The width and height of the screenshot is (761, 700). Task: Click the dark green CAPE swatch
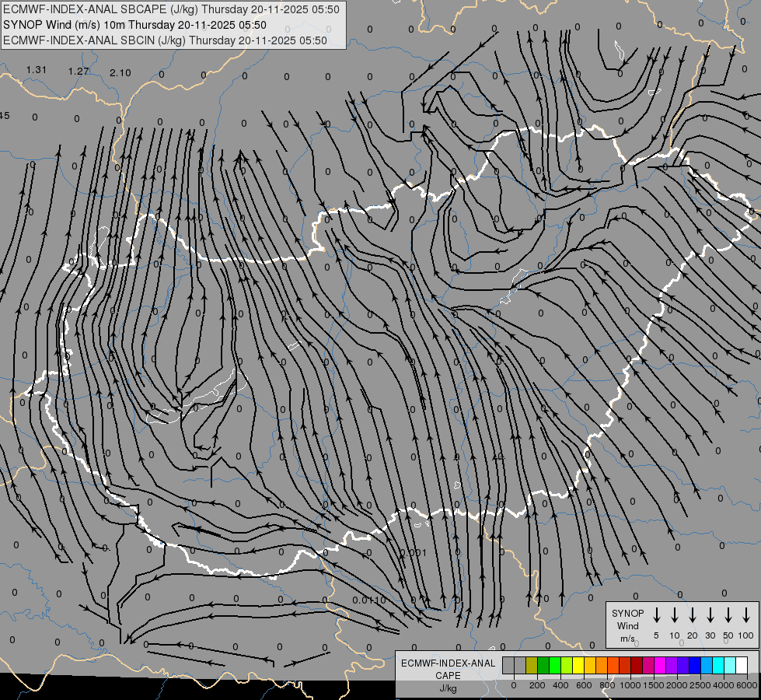pyautogui.click(x=543, y=665)
